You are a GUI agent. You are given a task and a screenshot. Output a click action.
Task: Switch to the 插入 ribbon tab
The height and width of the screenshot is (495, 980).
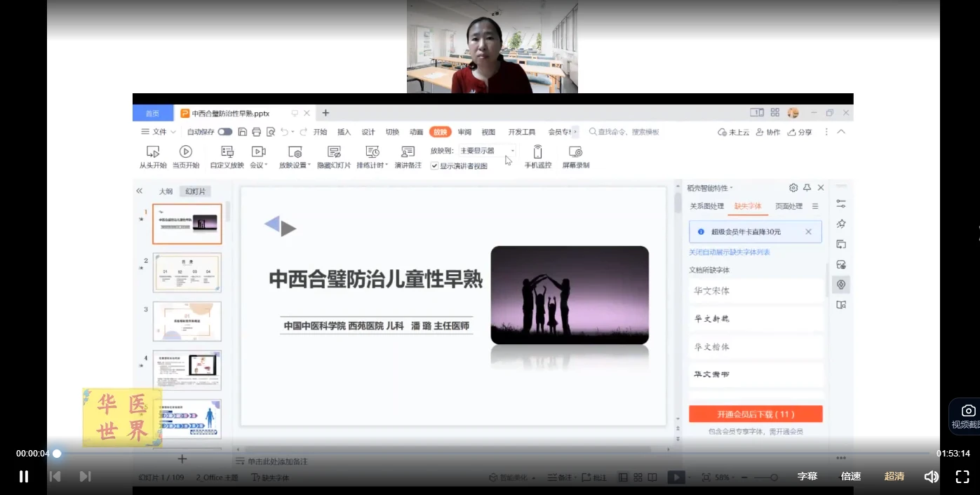point(344,132)
